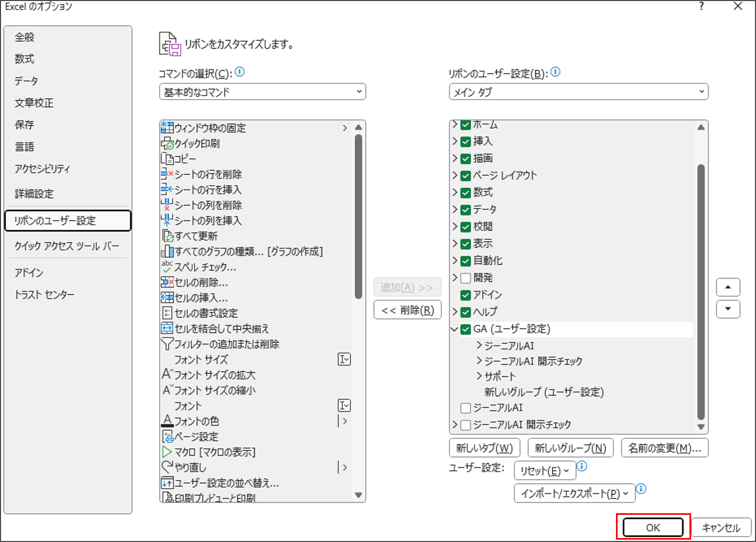Click the Macro play icon (マクロの表示)
The height and width of the screenshot is (542, 756).
coord(167,452)
